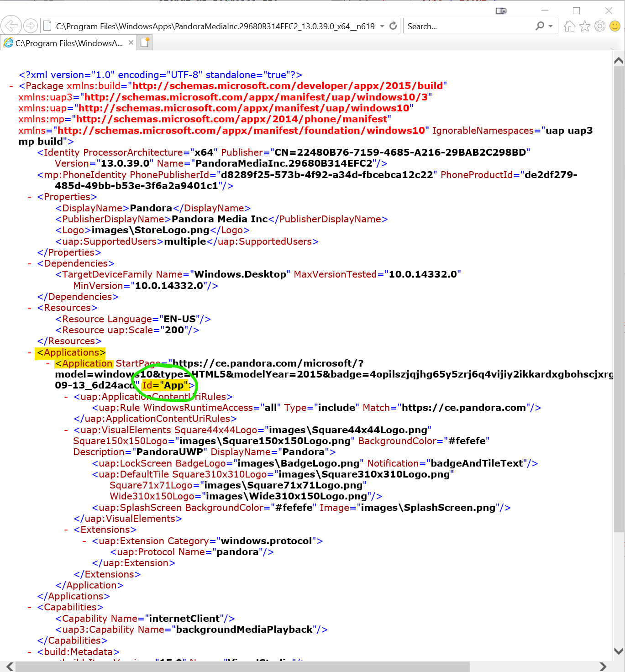Click the uap:Protocol Name pandora
Screen dimensions: 625x672
(237, 552)
